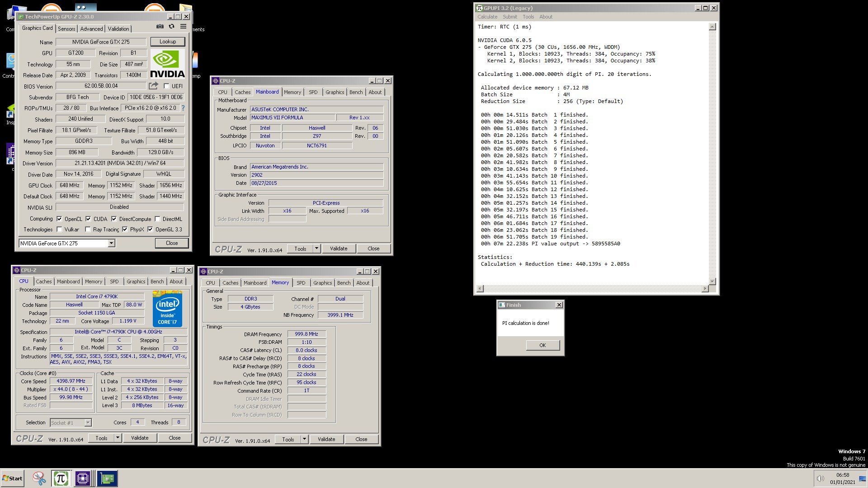The height and width of the screenshot is (488, 868).
Task: Click the GPUPI horizontal scrollbar right arrow
Action: coord(705,289)
